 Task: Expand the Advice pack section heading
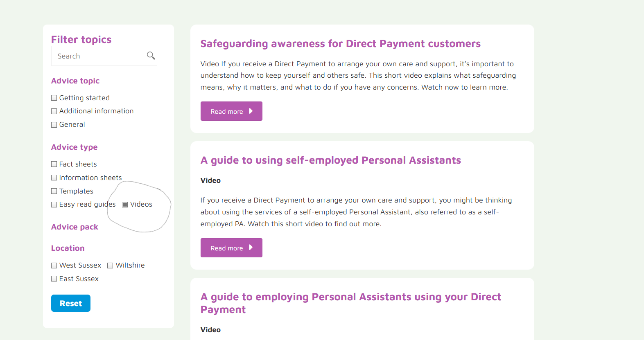click(x=75, y=227)
